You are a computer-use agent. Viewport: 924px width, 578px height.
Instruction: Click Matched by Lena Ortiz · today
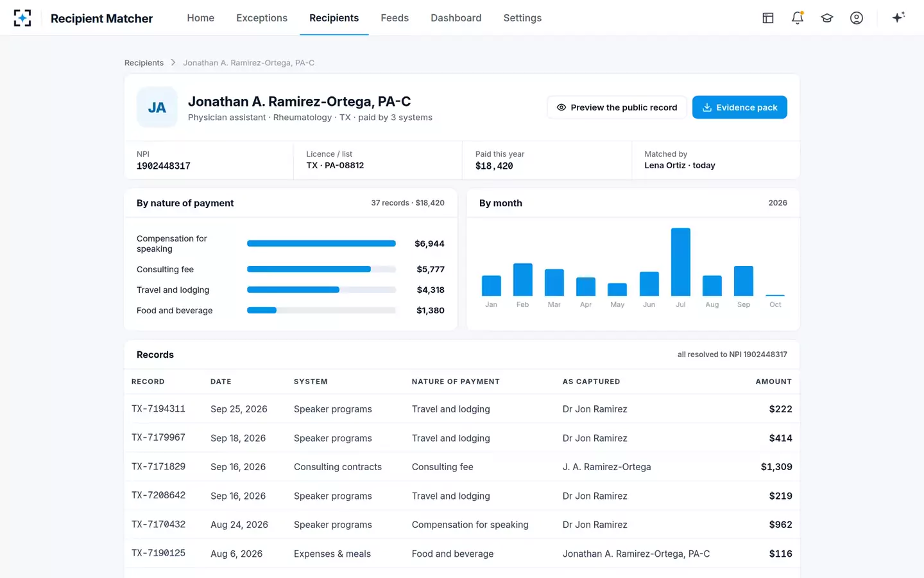[680, 165]
